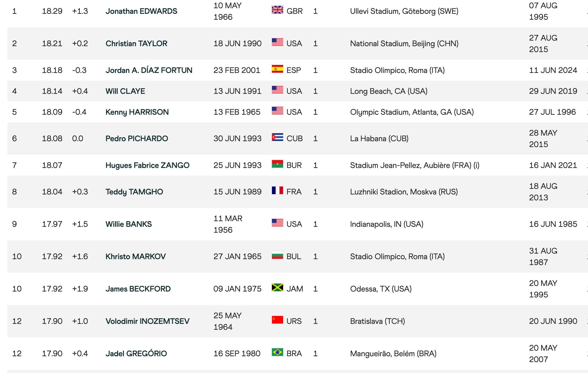Screen dimensions: 588x373
Task: Click the Jamaican flag beside JAM
Action: [277, 288]
